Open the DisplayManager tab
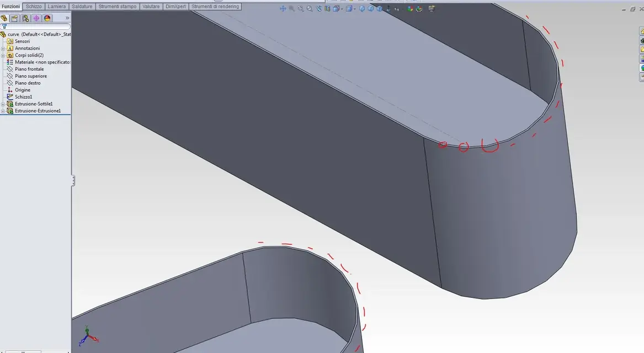This screenshot has width=644, height=353. [x=47, y=18]
